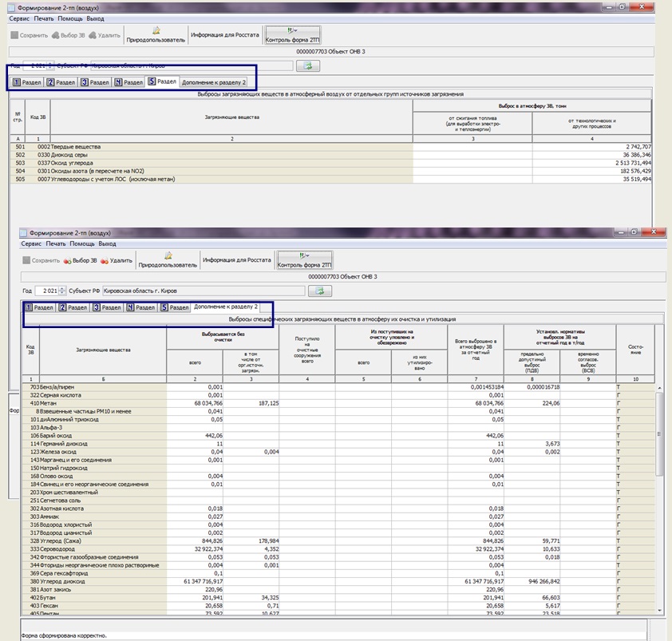The image size is (672, 641).
Task: Click the green refresh button in the top window
Action: tap(307, 65)
